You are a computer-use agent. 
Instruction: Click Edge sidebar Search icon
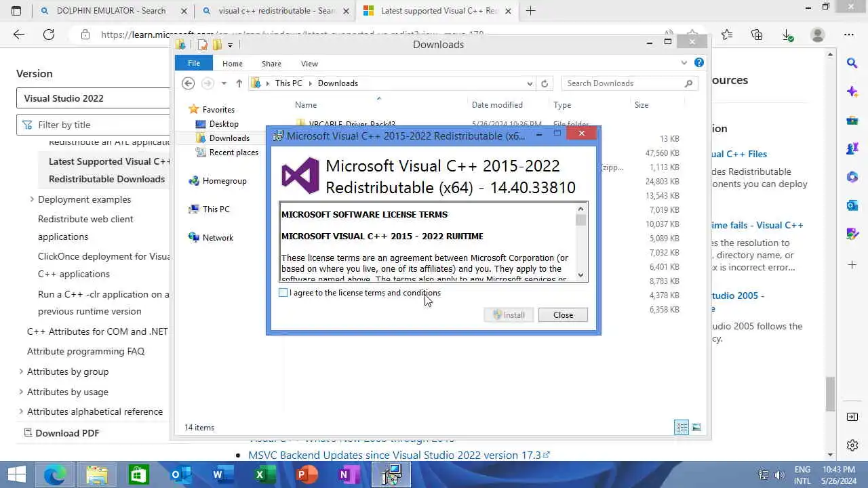[852, 63]
